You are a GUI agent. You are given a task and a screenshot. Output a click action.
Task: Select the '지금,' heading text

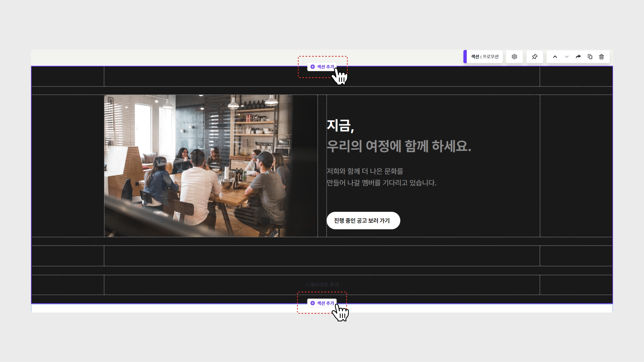(x=340, y=125)
